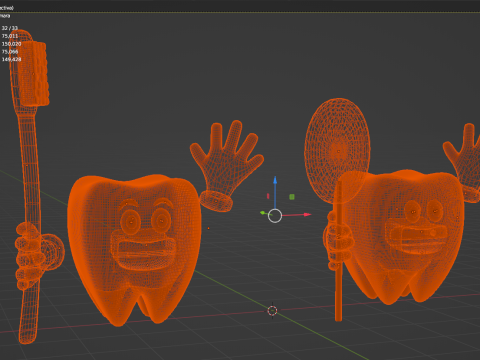
Task: Click the white center circle of the move gizmo
Action: click(x=275, y=216)
